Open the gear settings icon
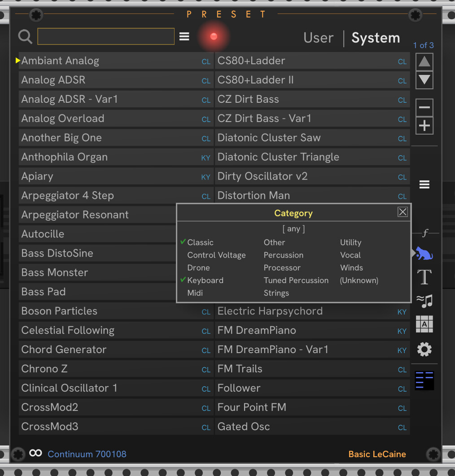Screen dimensions: 455x476 coord(424,349)
